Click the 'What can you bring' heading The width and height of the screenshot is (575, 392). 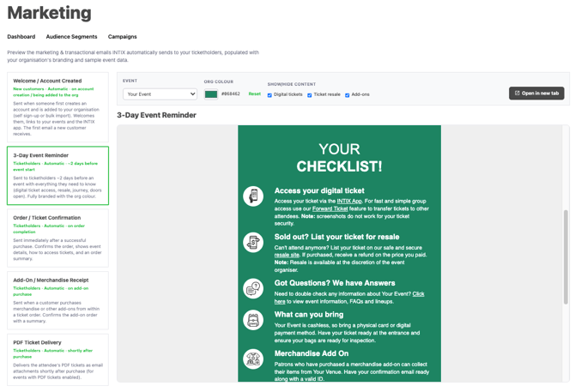coord(309,314)
